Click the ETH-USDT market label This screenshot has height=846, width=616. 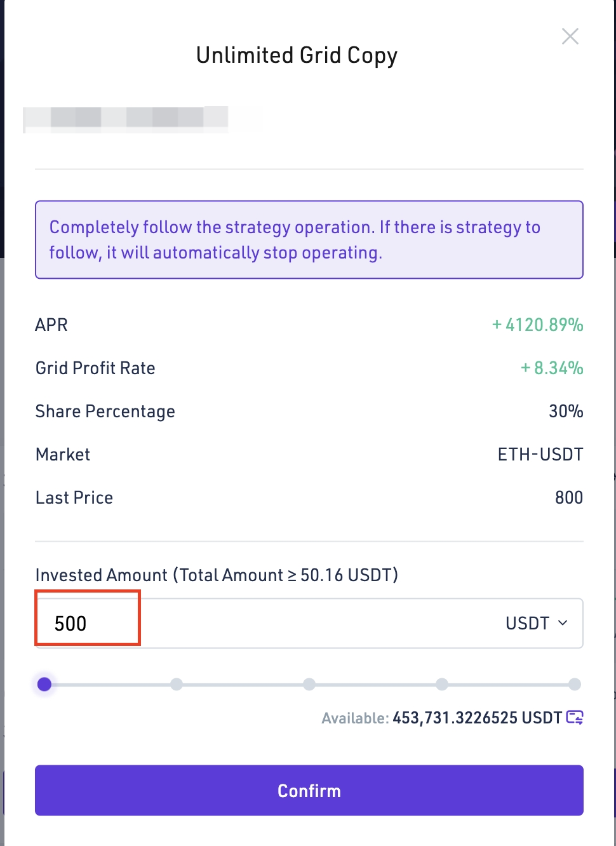[x=540, y=454]
